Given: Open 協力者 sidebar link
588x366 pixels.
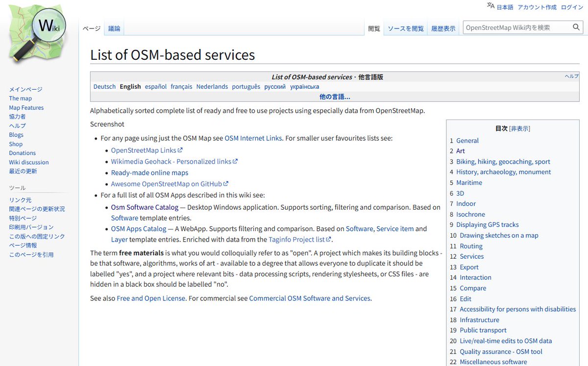Looking at the screenshot, I should (17, 117).
